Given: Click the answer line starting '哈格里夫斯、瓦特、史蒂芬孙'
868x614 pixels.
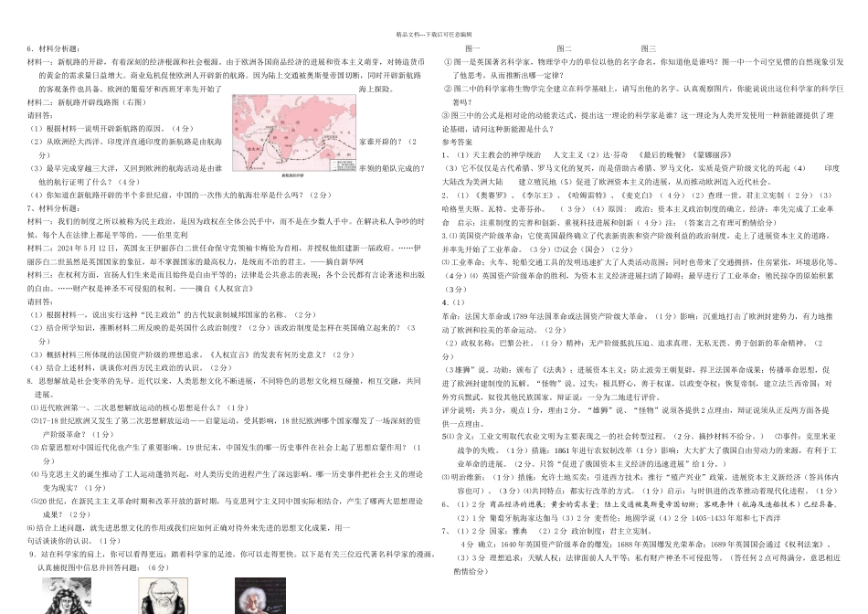Looking at the screenshot, I should point(638,208).
